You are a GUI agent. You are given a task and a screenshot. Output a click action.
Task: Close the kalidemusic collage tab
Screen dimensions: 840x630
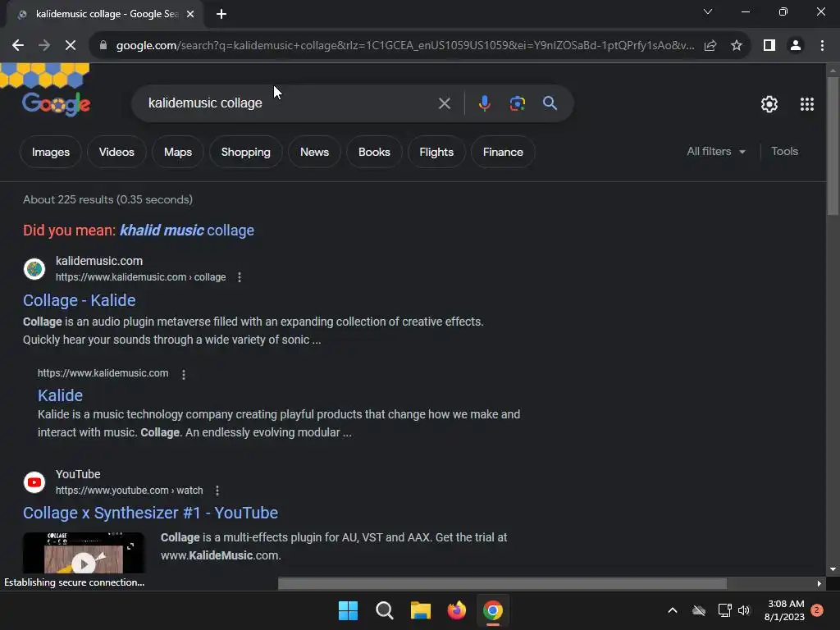[190, 14]
